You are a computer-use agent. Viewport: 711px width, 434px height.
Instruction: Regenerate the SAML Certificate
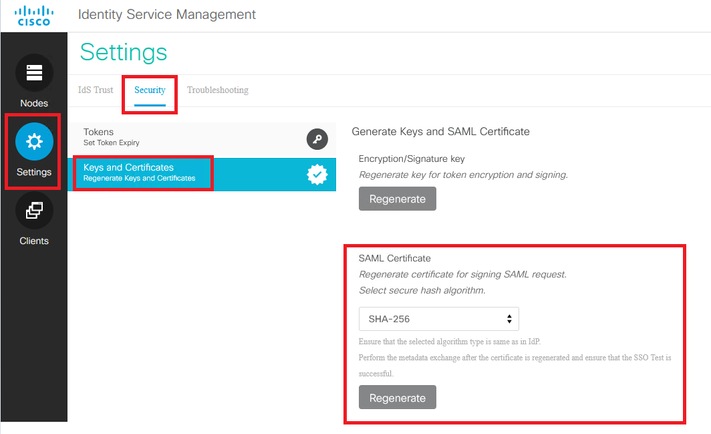pos(397,397)
